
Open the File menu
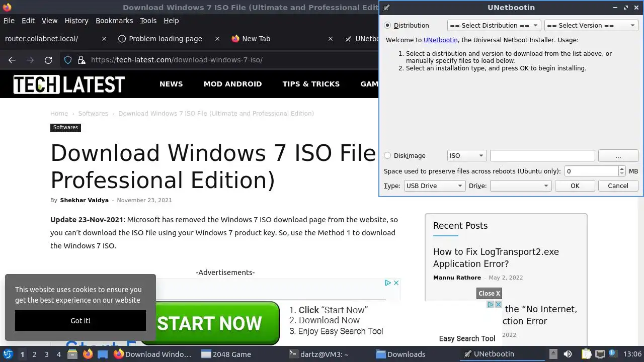tap(9, 21)
